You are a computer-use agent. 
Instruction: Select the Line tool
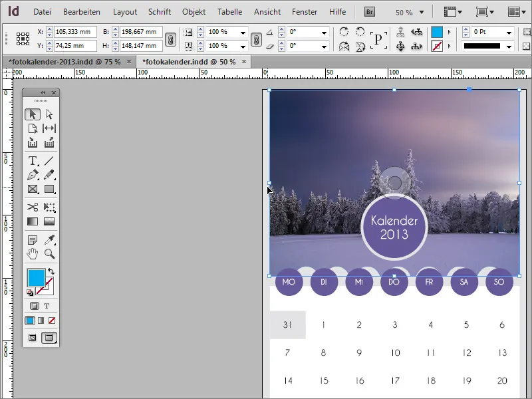click(49, 160)
